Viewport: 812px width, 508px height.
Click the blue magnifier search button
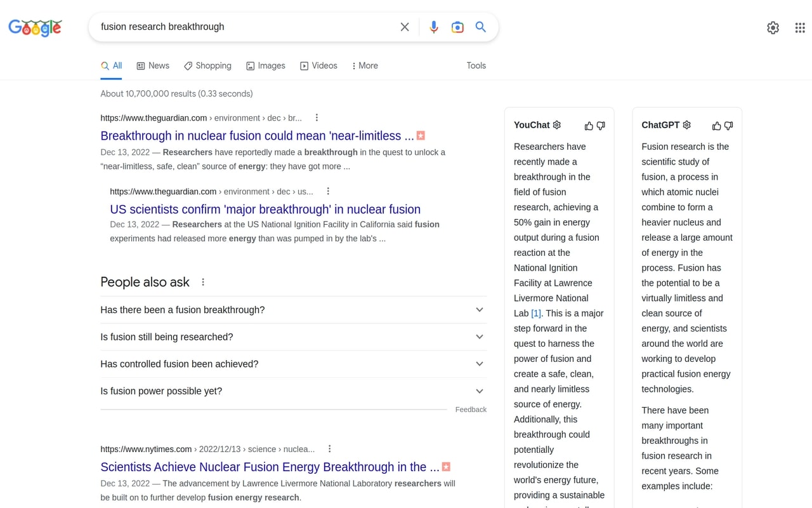point(481,27)
